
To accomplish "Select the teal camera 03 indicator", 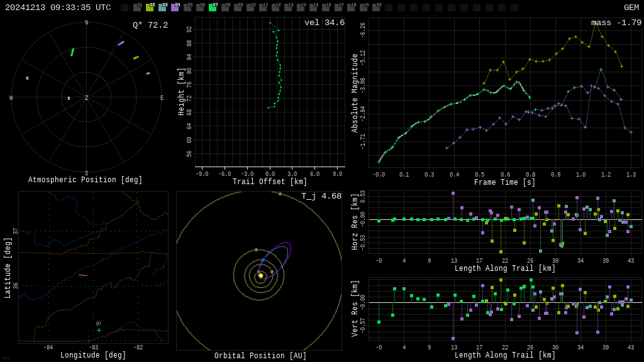I will (162, 8).
